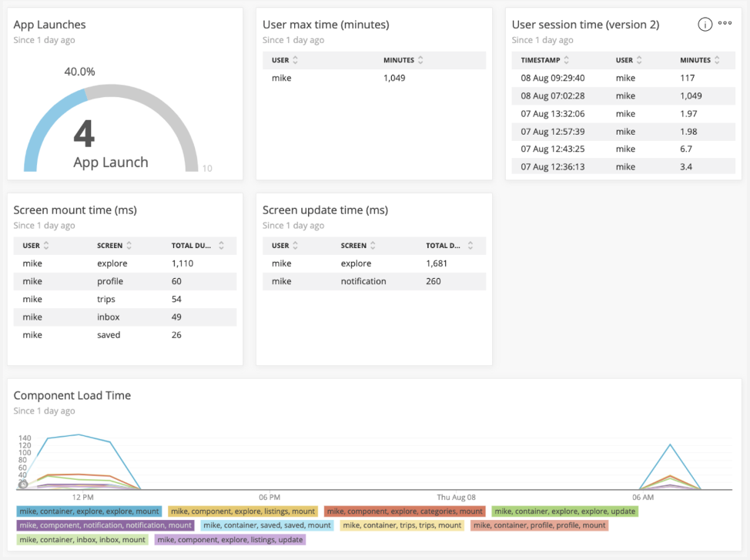
Task: Sort session time table by TIMESTAMP
Action: 545,60
